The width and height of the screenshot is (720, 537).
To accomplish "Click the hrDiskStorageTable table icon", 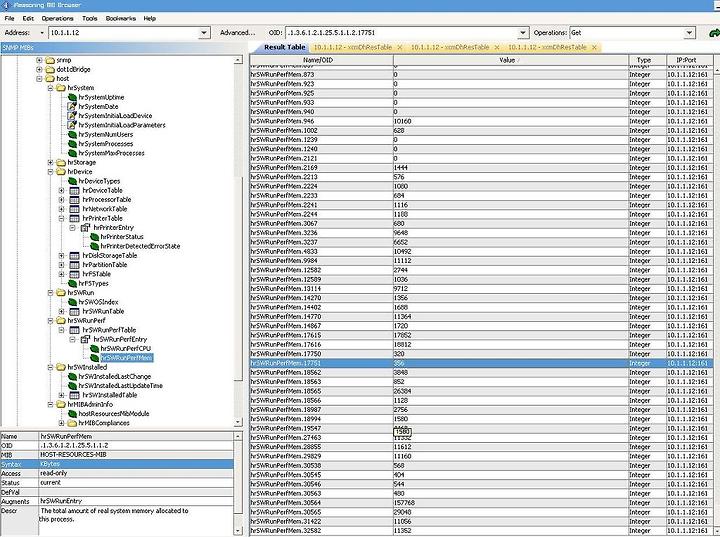I will click(x=74, y=255).
